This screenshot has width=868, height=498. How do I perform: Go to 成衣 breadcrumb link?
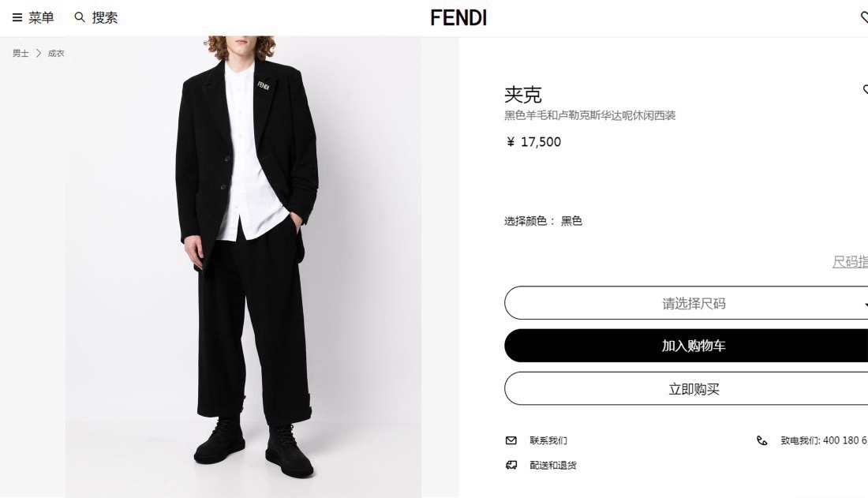(x=56, y=53)
